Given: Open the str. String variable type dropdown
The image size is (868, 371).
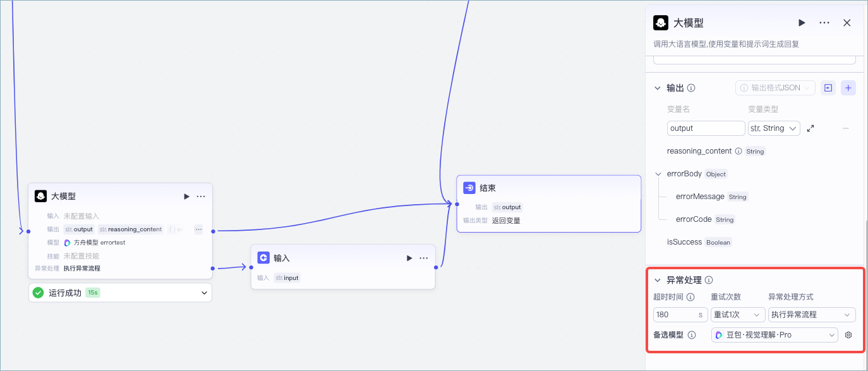Looking at the screenshot, I should tap(774, 128).
